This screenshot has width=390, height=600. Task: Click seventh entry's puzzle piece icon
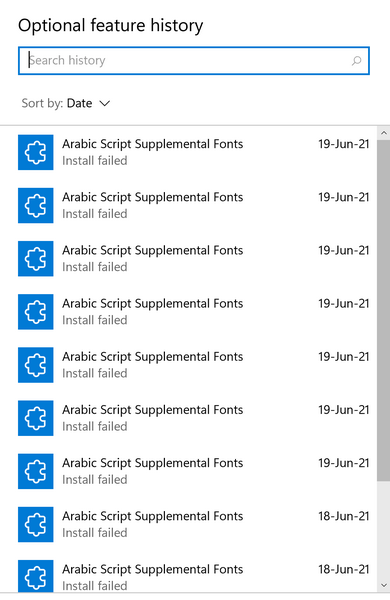click(x=36, y=471)
